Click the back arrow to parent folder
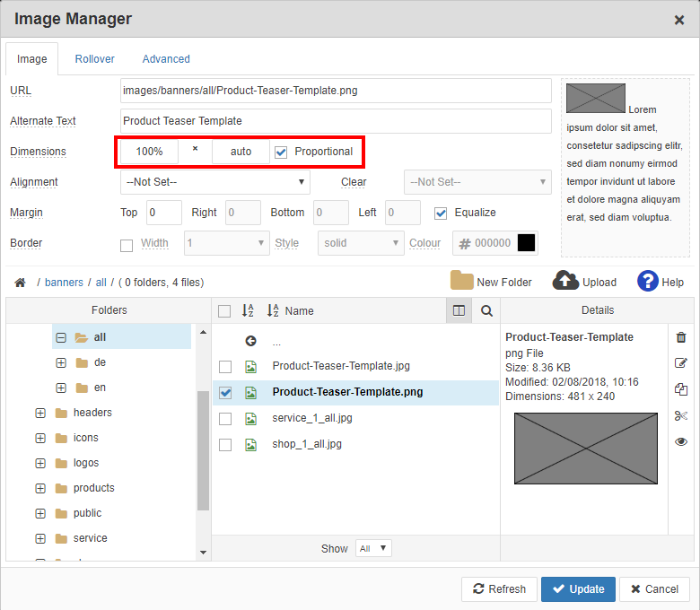700x610 pixels. tap(251, 341)
